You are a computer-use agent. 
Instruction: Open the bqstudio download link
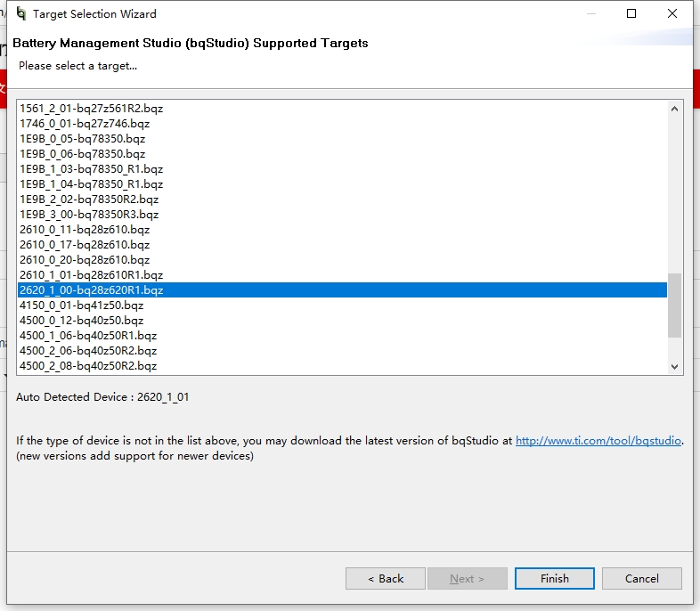tap(598, 441)
